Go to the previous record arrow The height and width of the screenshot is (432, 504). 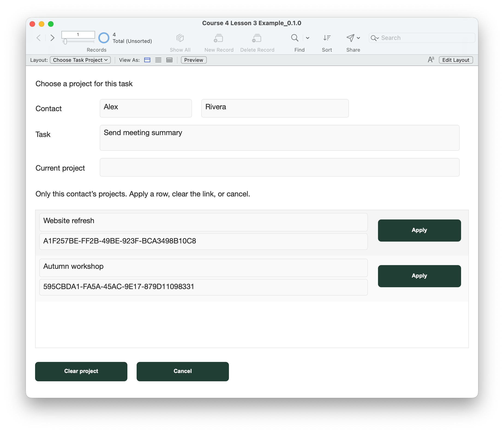pyautogui.click(x=39, y=38)
